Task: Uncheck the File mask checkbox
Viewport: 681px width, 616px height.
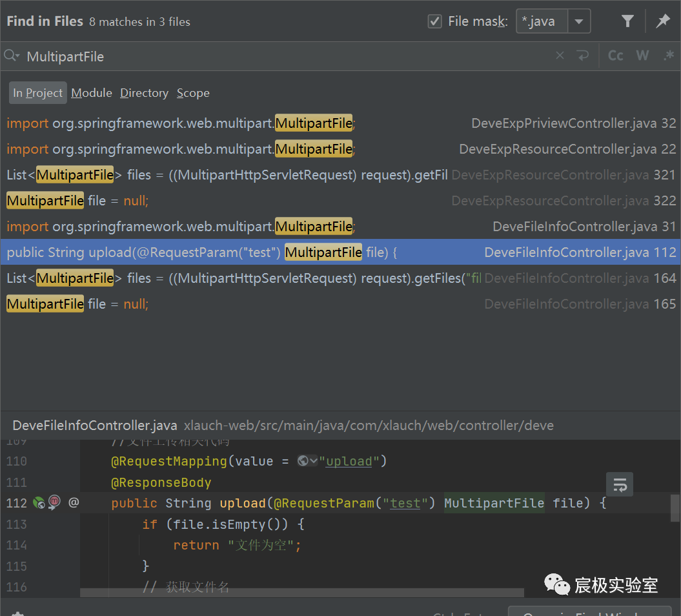Action: pyautogui.click(x=434, y=21)
